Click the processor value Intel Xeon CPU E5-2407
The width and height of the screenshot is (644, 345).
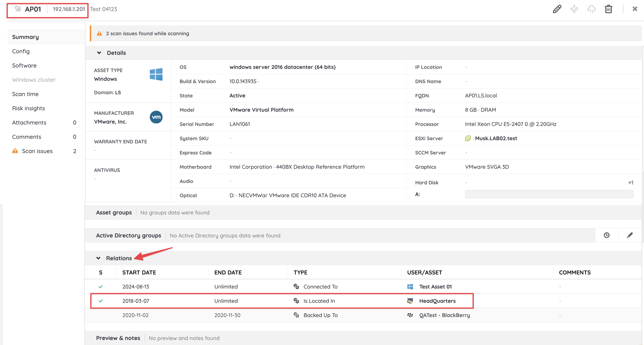point(510,124)
